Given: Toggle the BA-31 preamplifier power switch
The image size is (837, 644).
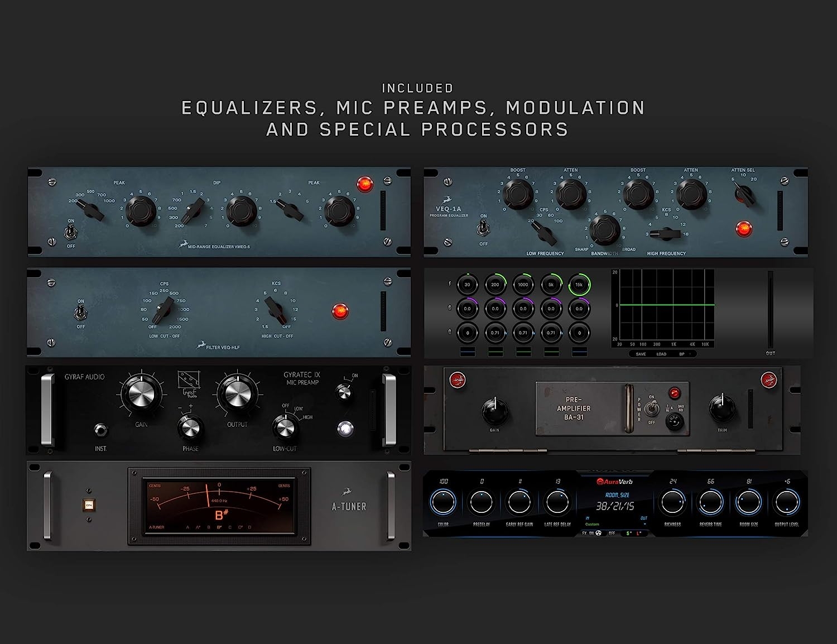Looking at the screenshot, I should tap(651, 409).
